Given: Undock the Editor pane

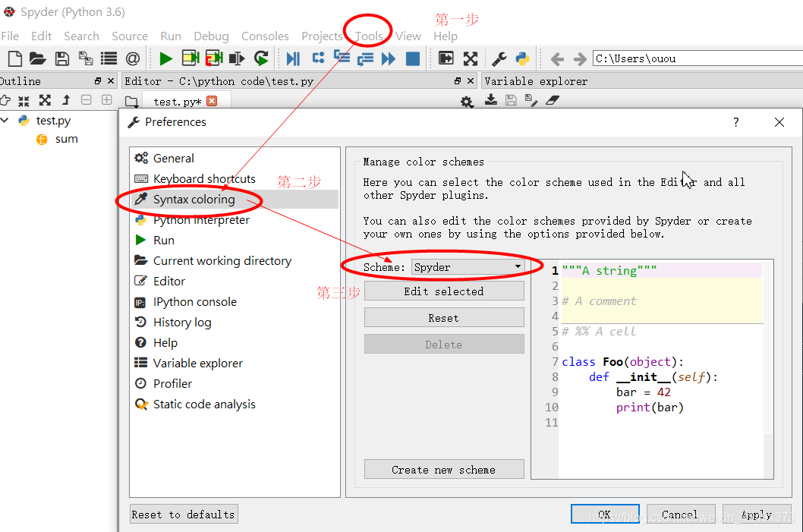Looking at the screenshot, I should (x=458, y=81).
